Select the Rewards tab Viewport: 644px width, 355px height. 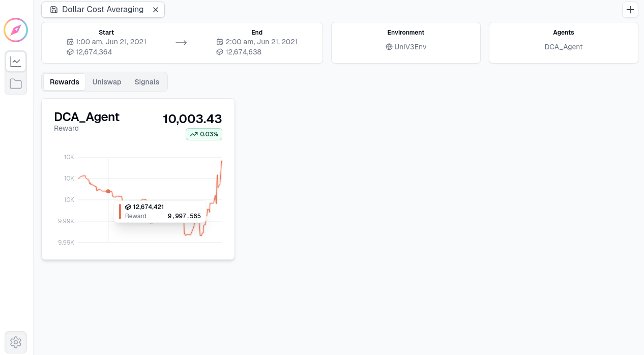pos(65,82)
